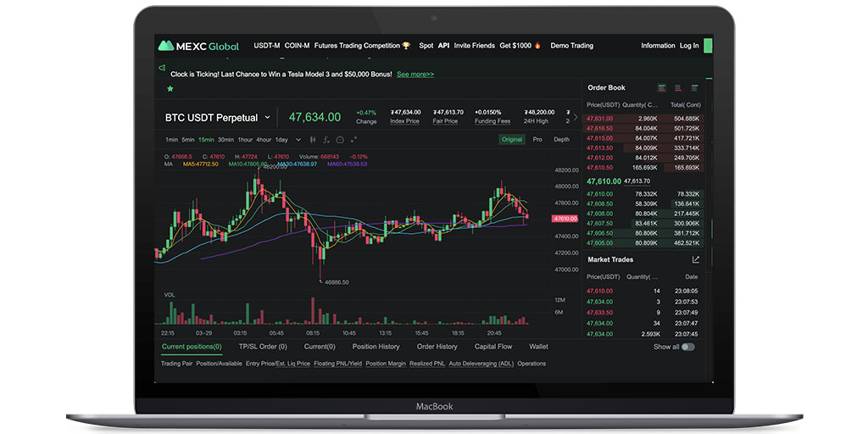Select the 15min interval
Screen dimensions: 868x434
pos(207,140)
